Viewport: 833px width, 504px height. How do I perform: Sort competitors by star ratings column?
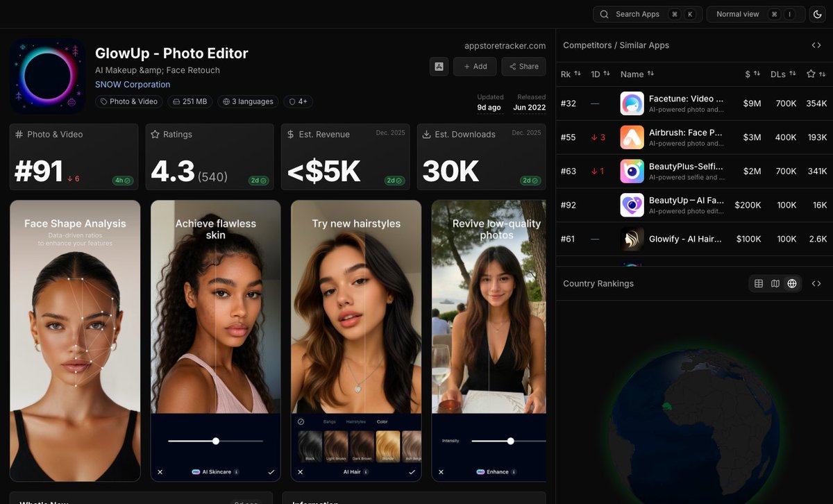[x=816, y=74]
